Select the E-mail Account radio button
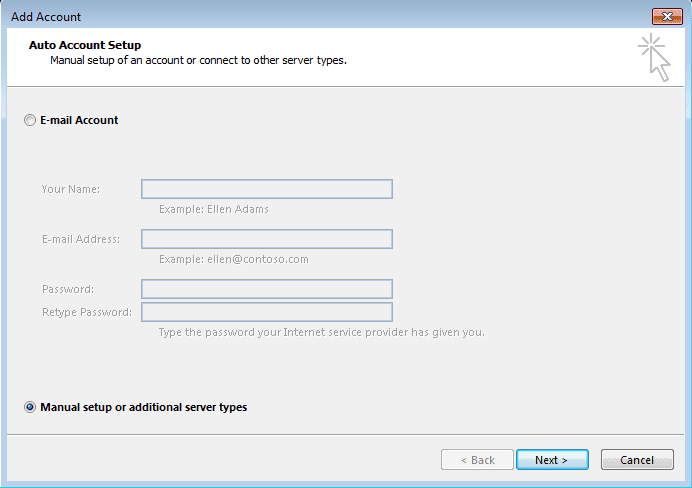This screenshot has width=692, height=488. [x=30, y=121]
